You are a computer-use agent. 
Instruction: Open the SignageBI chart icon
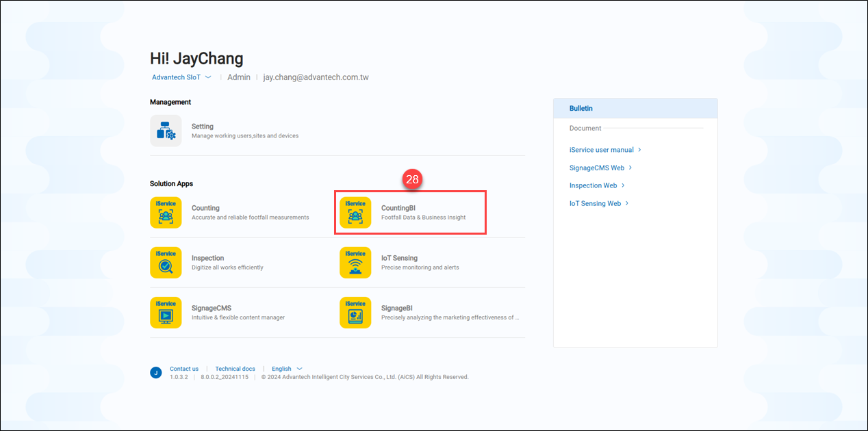point(355,313)
